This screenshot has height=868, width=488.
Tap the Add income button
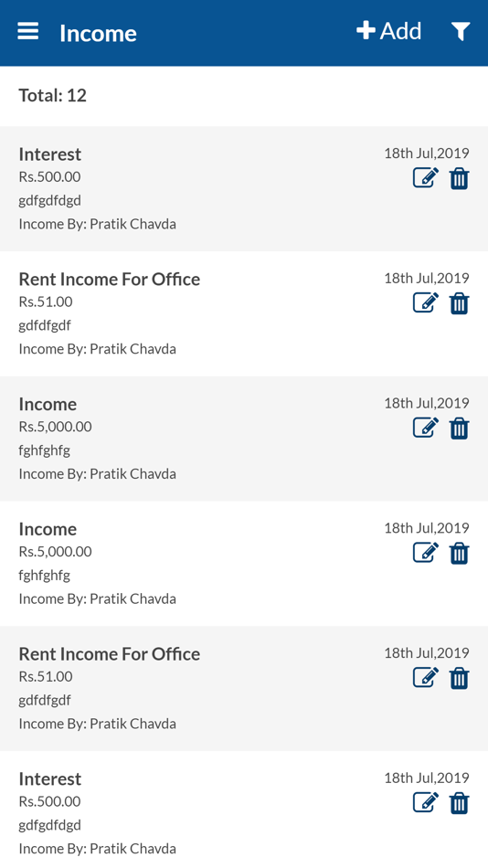click(389, 30)
